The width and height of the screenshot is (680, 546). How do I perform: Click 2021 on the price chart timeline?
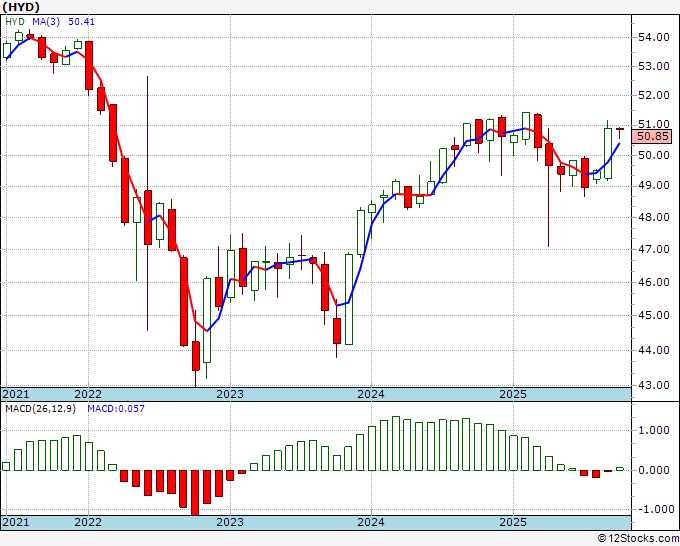16,394
